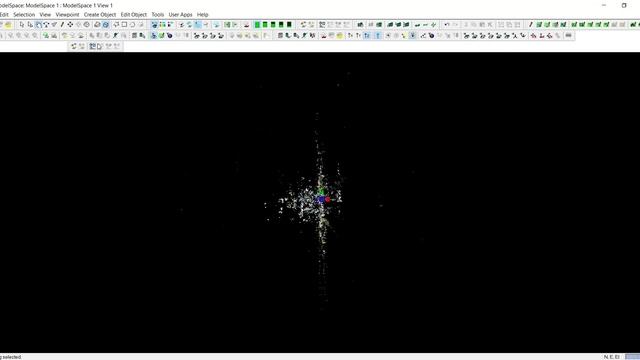
Task: Select the Pick Mode arrow tool
Action: (22, 25)
